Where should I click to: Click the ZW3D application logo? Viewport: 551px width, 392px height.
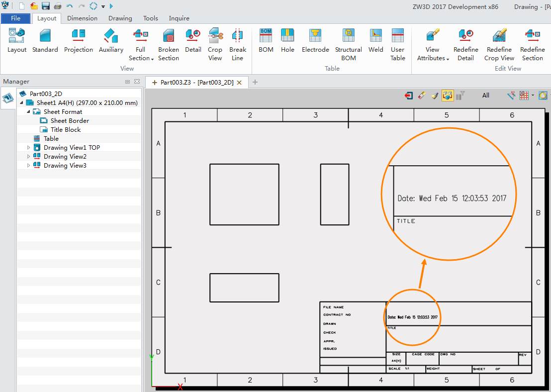pos(5,5)
